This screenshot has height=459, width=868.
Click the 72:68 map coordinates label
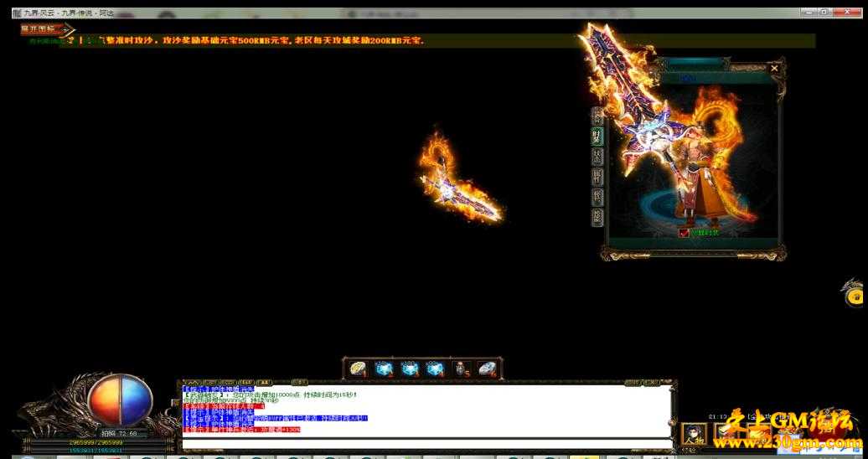tap(118, 434)
